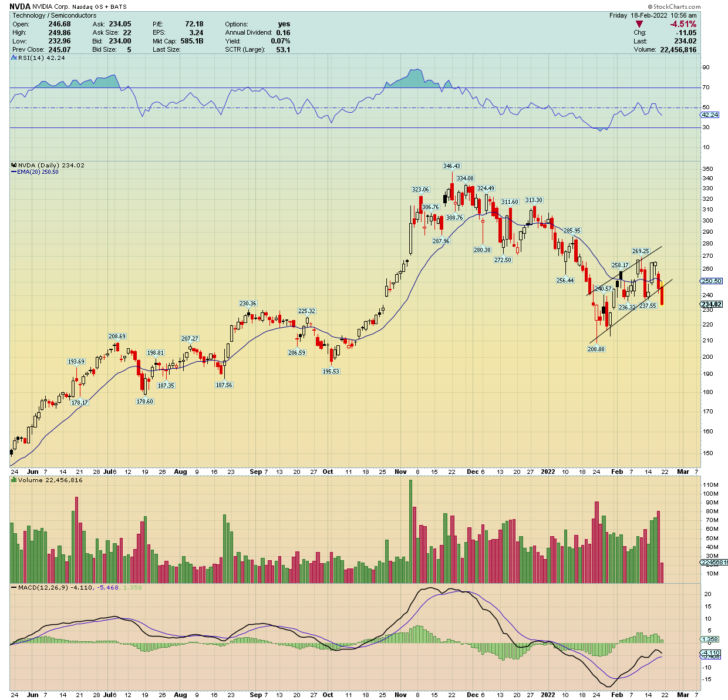
Task: Click the 287.96 low price label
Action: click(x=441, y=241)
